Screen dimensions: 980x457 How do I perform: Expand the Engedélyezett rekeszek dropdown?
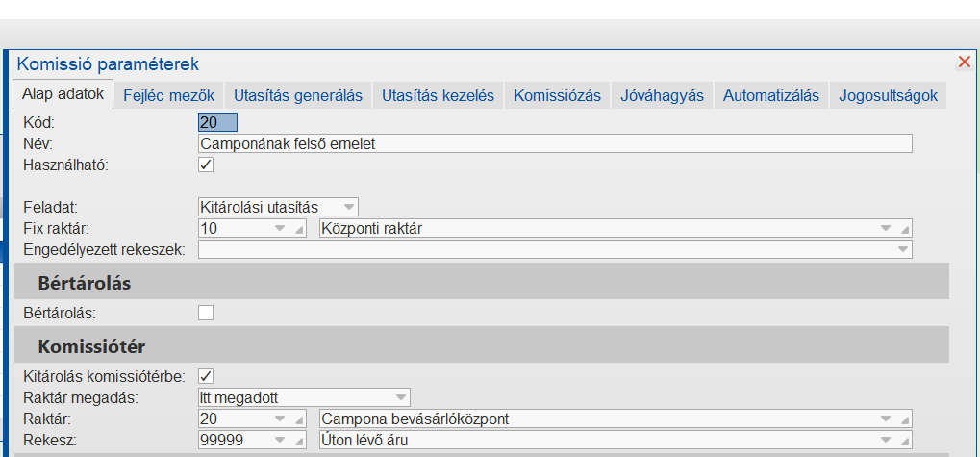[902, 250]
